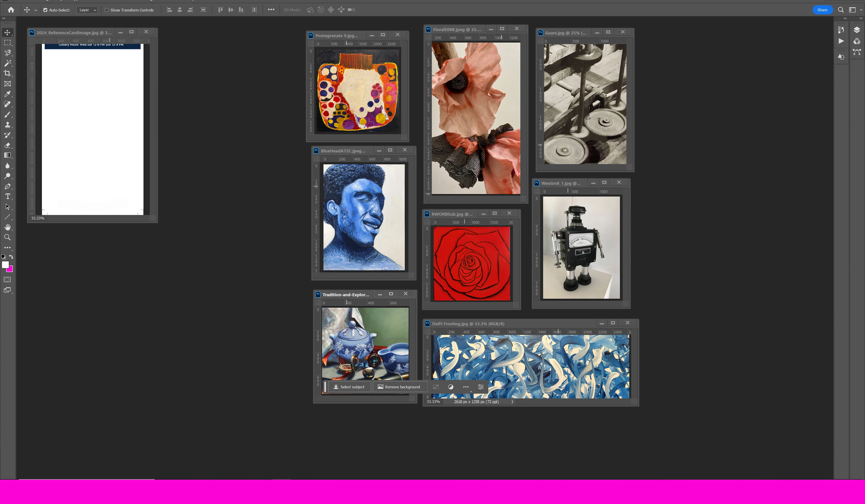Uncheck the Auto-Select checkbox

click(45, 10)
